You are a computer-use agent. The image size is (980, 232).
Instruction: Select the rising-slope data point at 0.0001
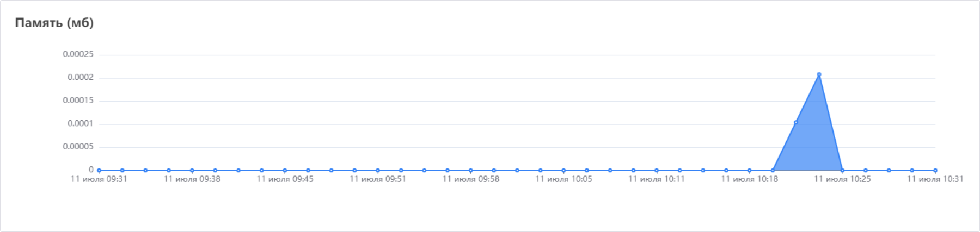click(x=796, y=122)
